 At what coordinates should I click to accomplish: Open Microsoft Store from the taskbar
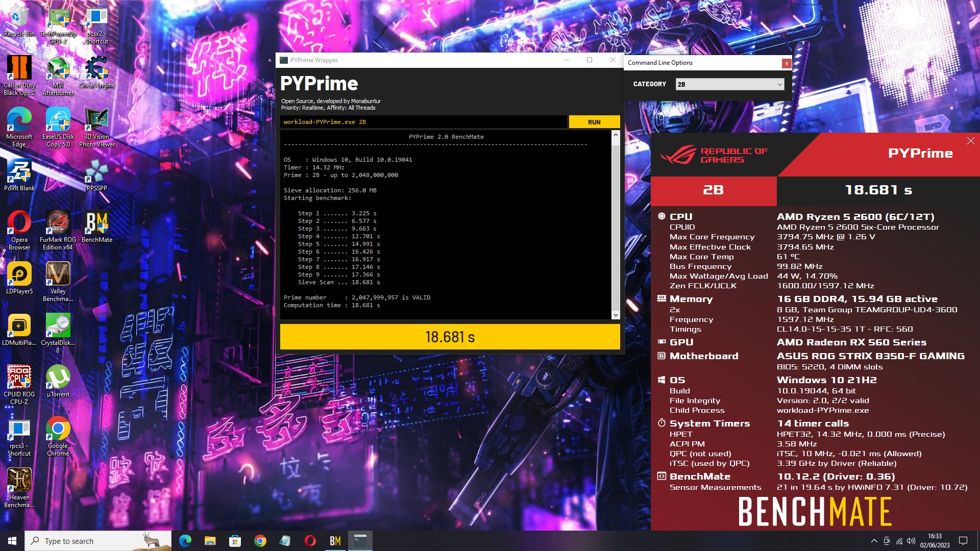tap(235, 541)
